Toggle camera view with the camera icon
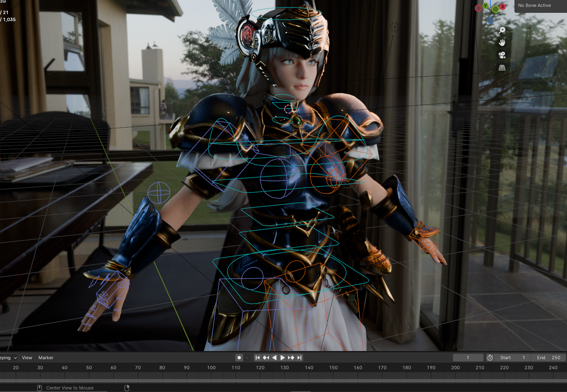 [x=502, y=55]
